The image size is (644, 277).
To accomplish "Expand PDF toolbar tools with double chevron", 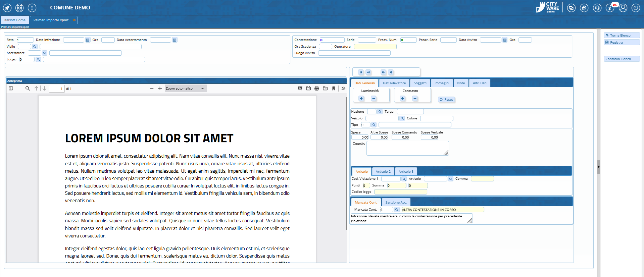I will pyautogui.click(x=343, y=89).
